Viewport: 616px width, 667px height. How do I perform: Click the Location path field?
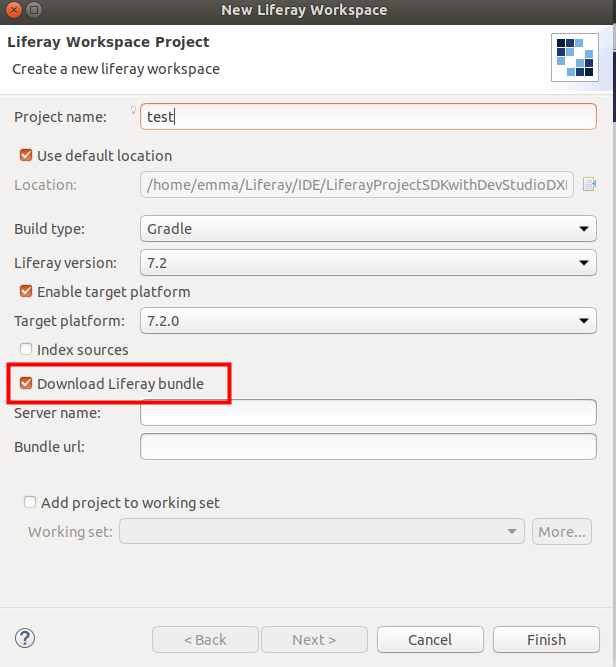[357, 184]
